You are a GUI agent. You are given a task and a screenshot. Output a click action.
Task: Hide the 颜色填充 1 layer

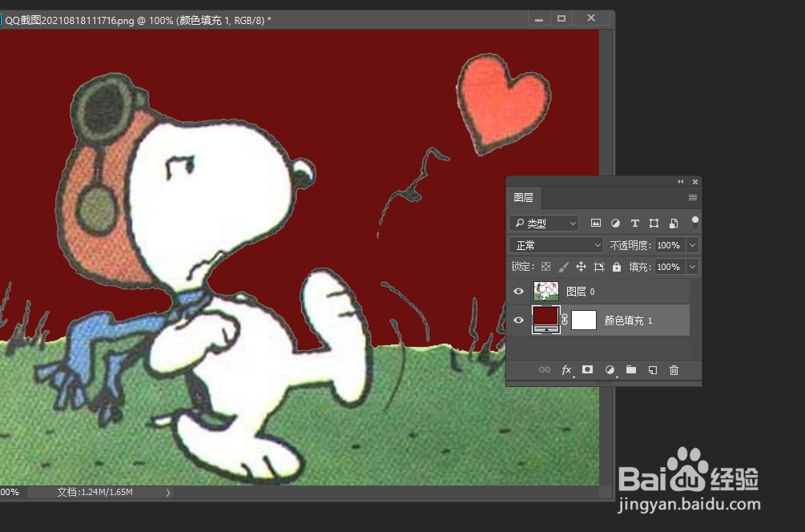tap(518, 320)
